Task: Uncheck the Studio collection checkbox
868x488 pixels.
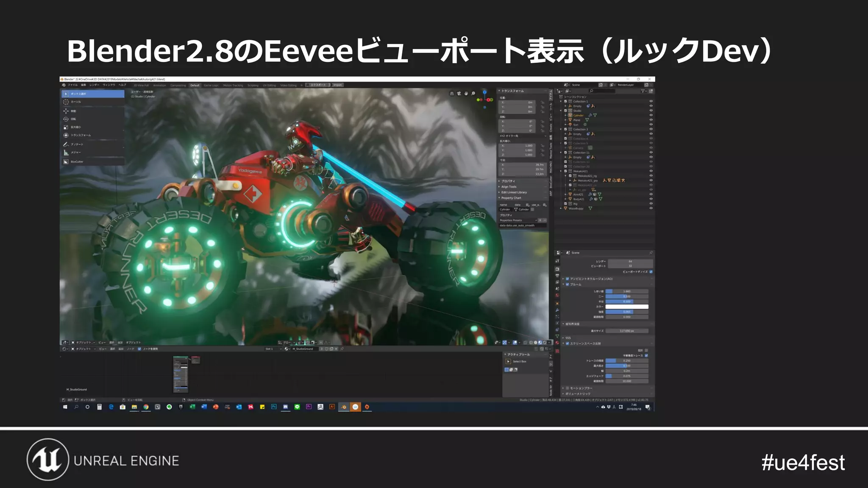Action: pos(565,111)
